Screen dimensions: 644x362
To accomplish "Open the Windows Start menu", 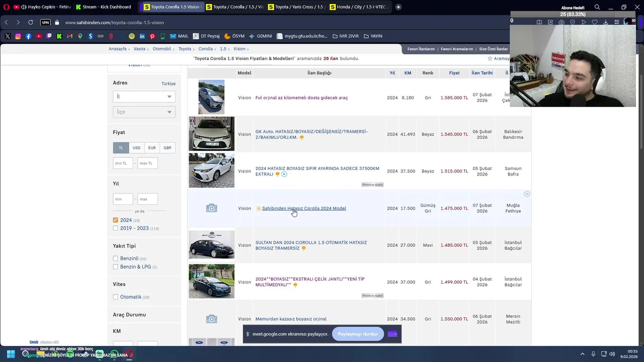I will click(x=11, y=354).
